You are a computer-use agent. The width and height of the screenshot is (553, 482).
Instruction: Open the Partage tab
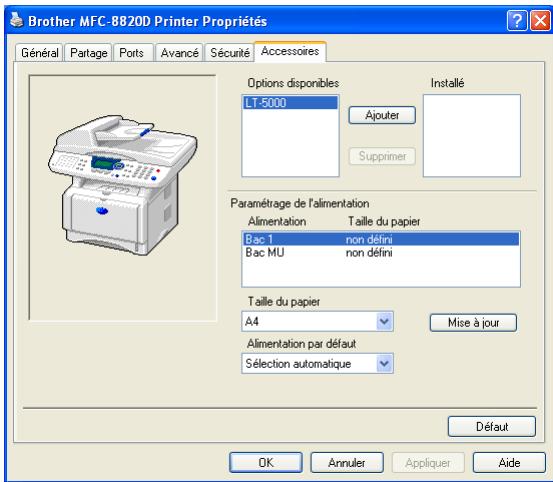(x=89, y=53)
